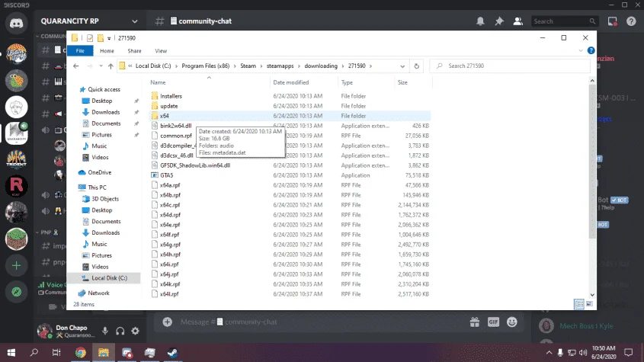Click Program Files (x86) breadcrumb
This screenshot has height=362, width=644.
tap(205, 66)
